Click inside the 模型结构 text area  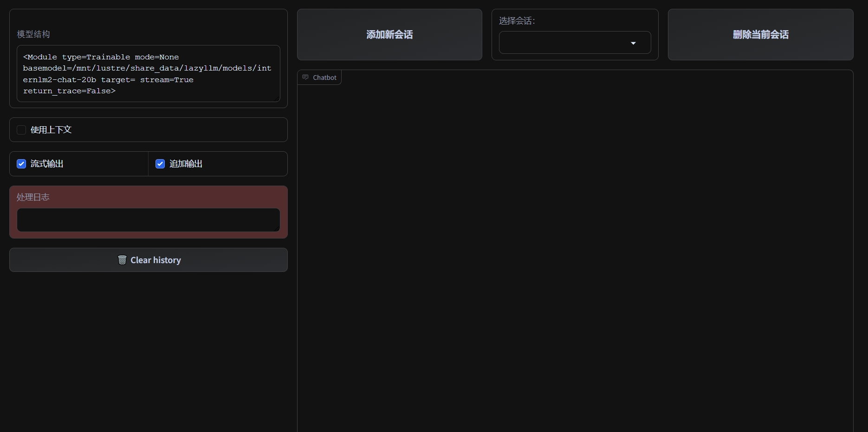(149, 74)
